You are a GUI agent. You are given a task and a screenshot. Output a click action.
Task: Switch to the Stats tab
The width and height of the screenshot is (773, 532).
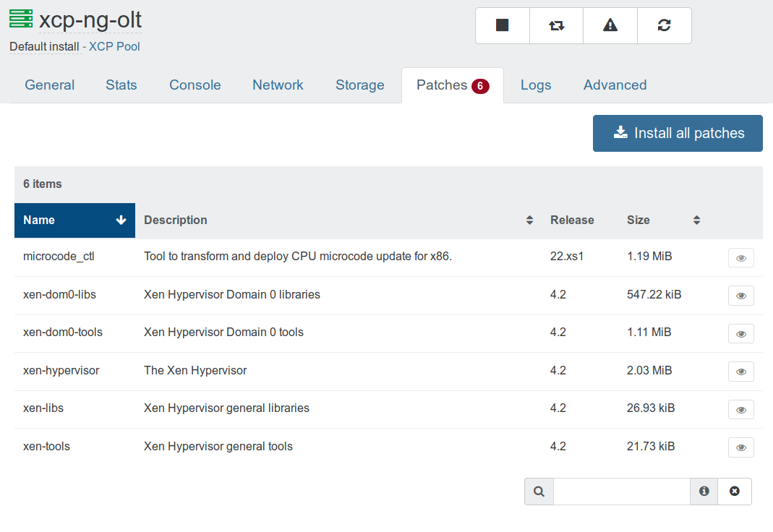121,85
